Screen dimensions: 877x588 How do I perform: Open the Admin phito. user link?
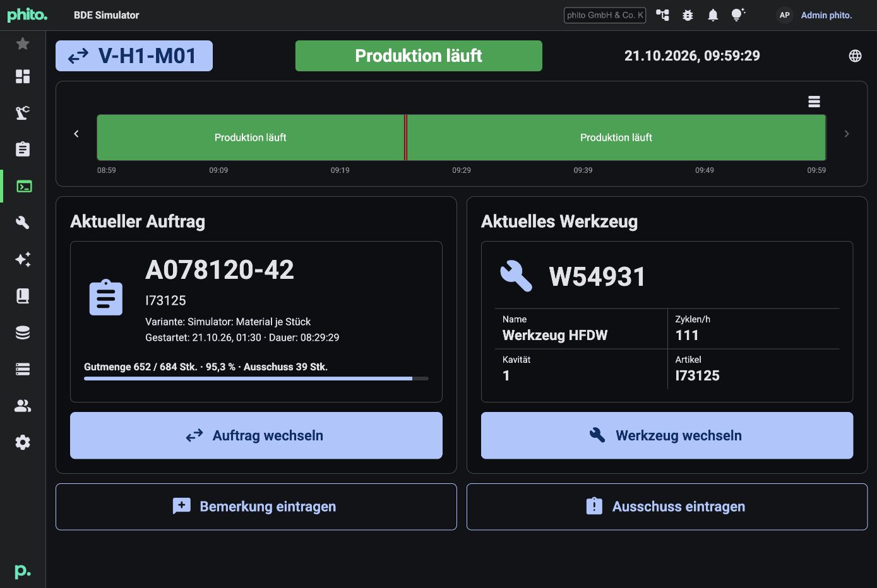826,15
